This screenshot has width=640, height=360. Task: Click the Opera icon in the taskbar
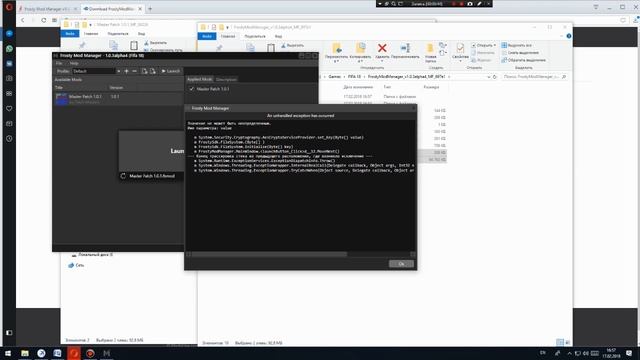click(74, 353)
